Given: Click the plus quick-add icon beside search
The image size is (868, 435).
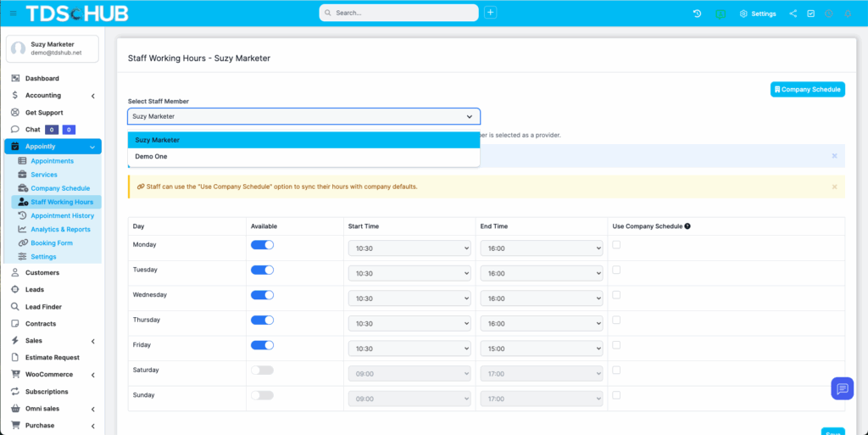Looking at the screenshot, I should (490, 13).
